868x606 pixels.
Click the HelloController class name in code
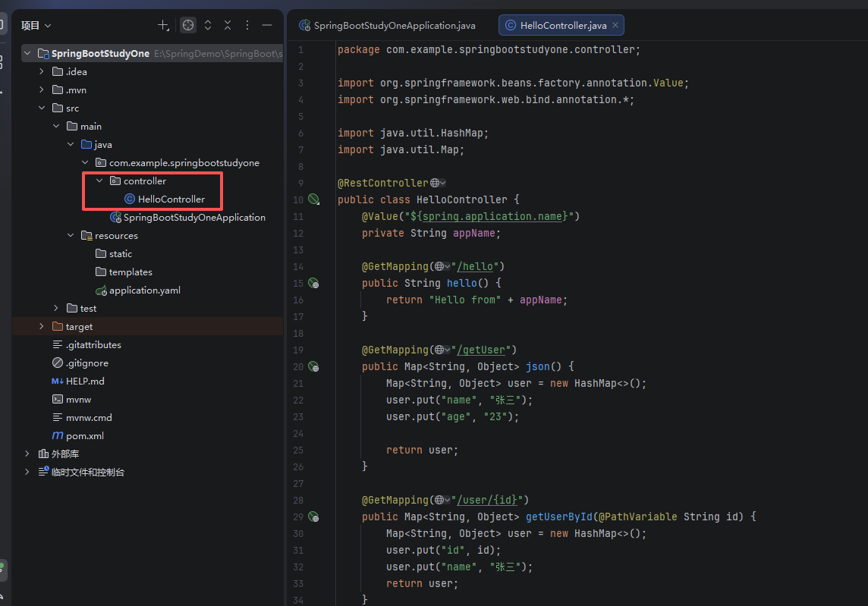[461, 199]
